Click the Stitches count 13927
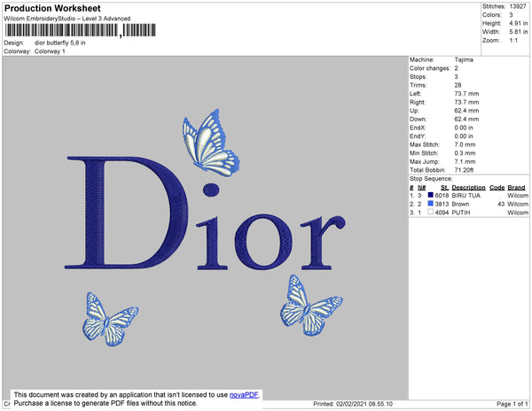 point(518,6)
